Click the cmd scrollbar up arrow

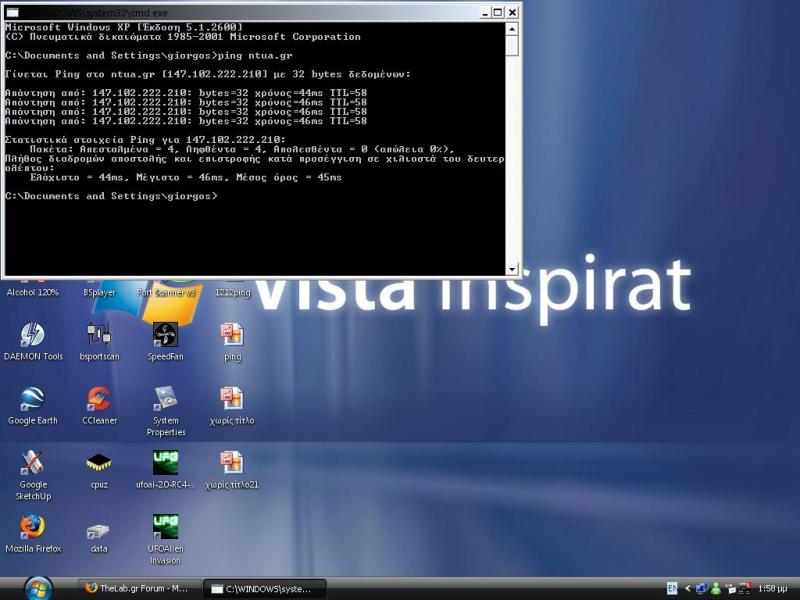[512, 29]
